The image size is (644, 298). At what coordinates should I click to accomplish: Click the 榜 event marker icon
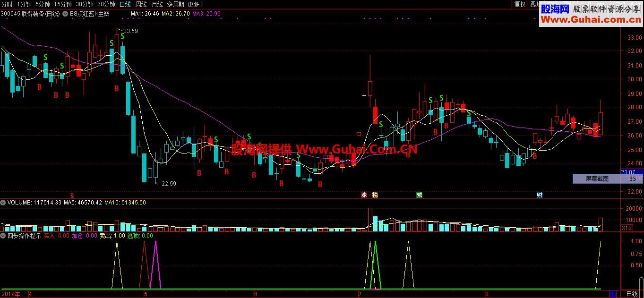coord(375,195)
